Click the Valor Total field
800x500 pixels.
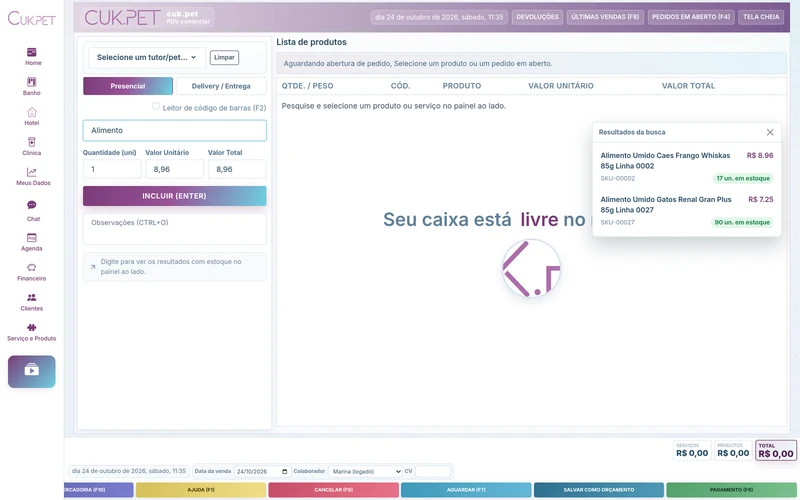237,169
